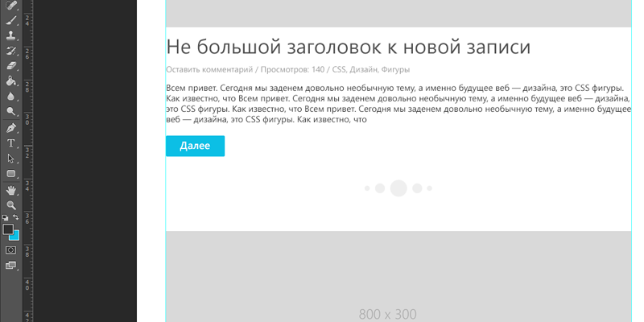Select the Rounded Rectangle shape tool
This screenshot has width=644, height=322.
11,174
